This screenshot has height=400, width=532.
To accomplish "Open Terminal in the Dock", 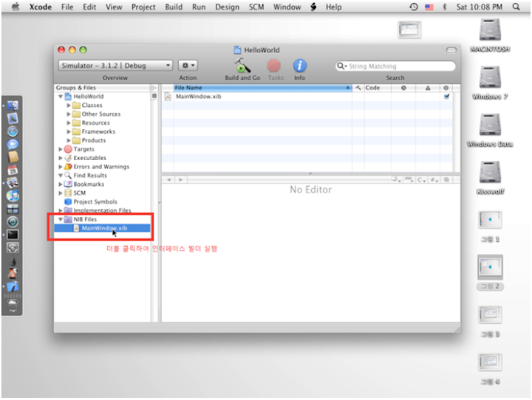I will pos(13,235).
